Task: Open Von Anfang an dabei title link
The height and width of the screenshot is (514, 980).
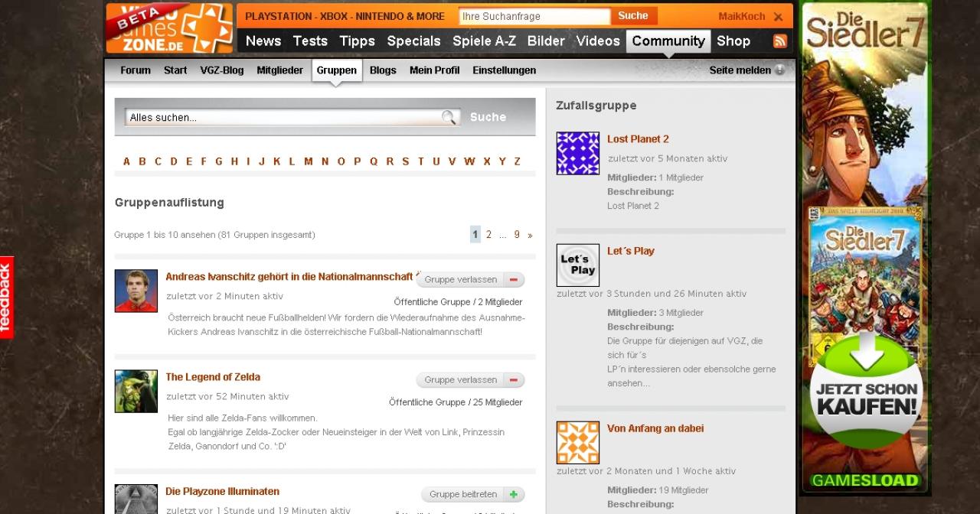Action: 655,428
